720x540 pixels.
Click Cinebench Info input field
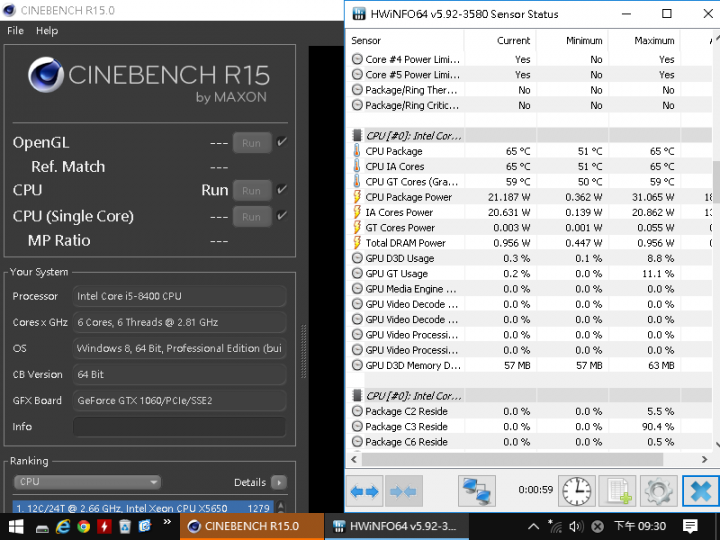180,427
